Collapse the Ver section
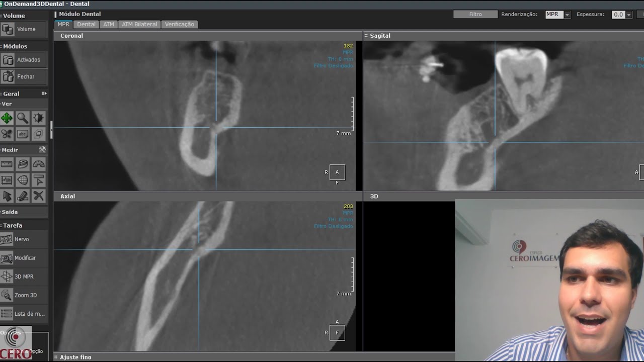Viewport: 644px width, 362px height. click(7, 104)
